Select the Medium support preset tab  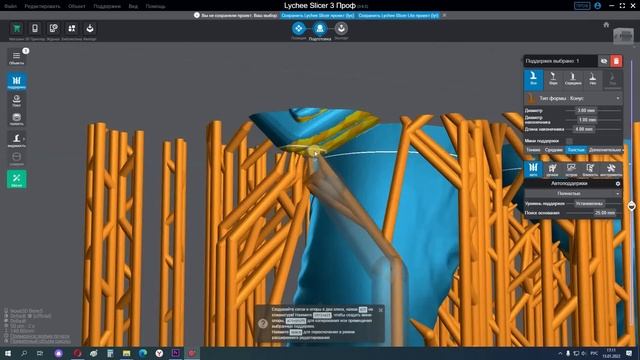(x=553, y=150)
